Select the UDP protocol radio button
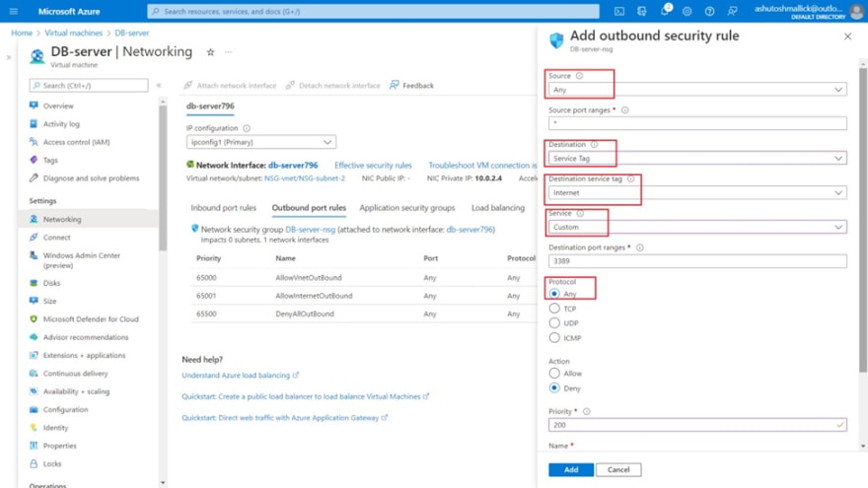The height and width of the screenshot is (488, 868). click(554, 323)
